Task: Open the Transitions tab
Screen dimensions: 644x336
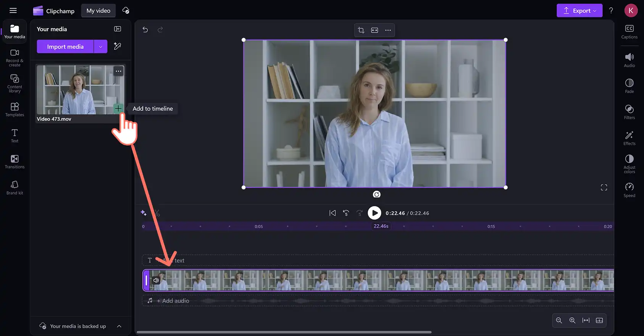Action: tap(15, 162)
